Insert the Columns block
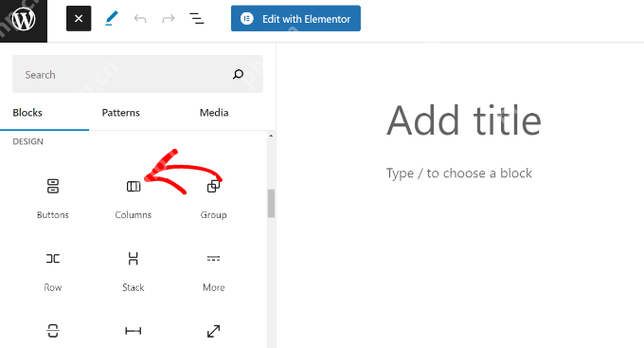 tap(134, 198)
